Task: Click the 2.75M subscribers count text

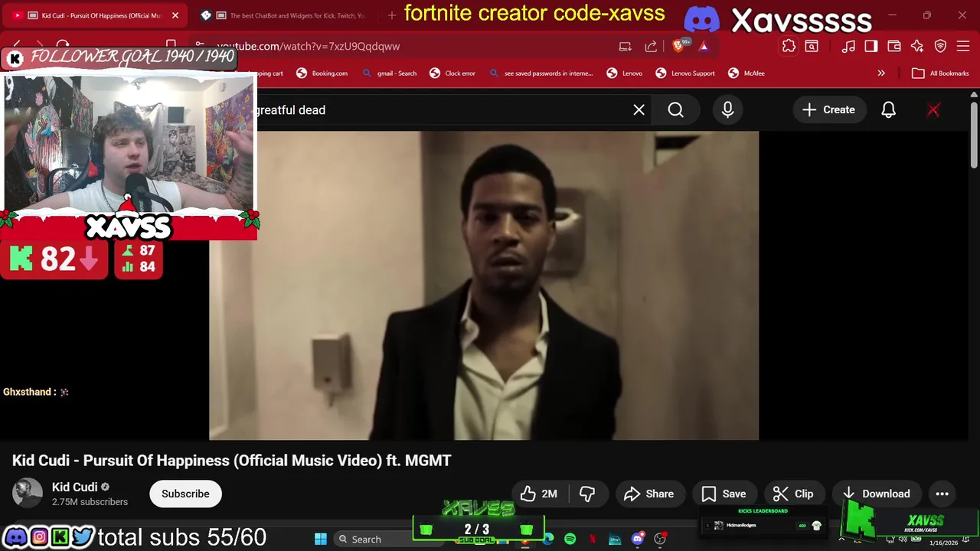Action: coord(90,502)
